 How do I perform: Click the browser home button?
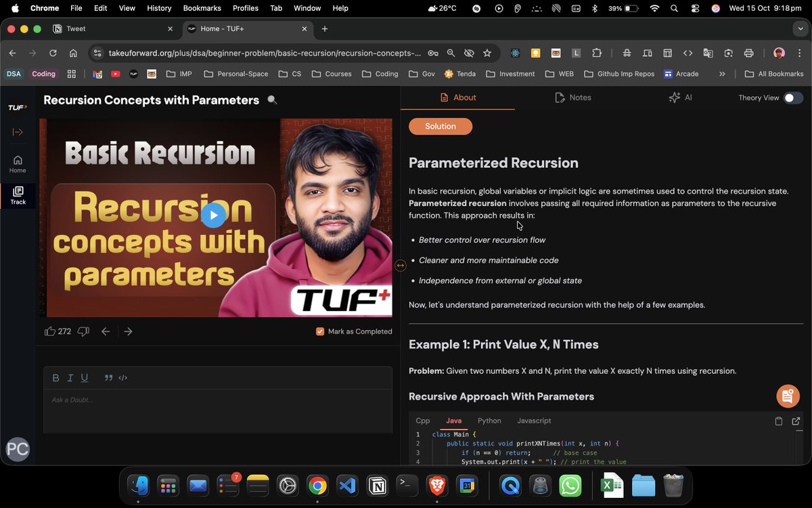[73, 53]
